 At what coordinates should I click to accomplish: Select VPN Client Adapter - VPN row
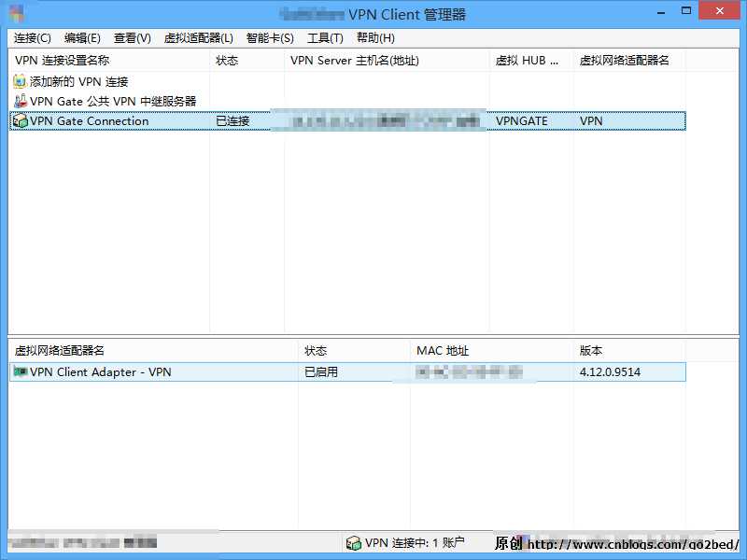pos(347,371)
